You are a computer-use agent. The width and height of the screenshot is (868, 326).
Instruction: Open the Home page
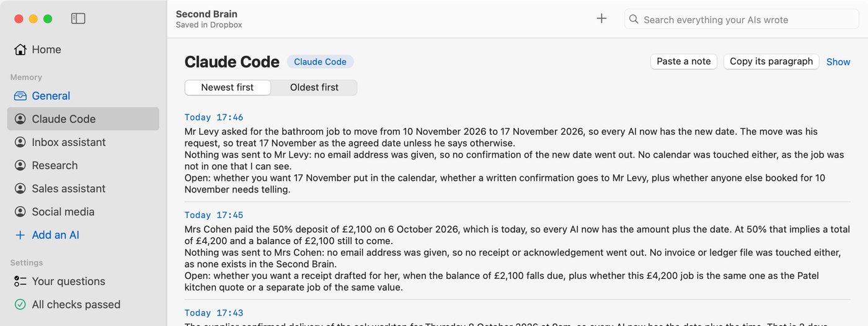tap(83, 49)
